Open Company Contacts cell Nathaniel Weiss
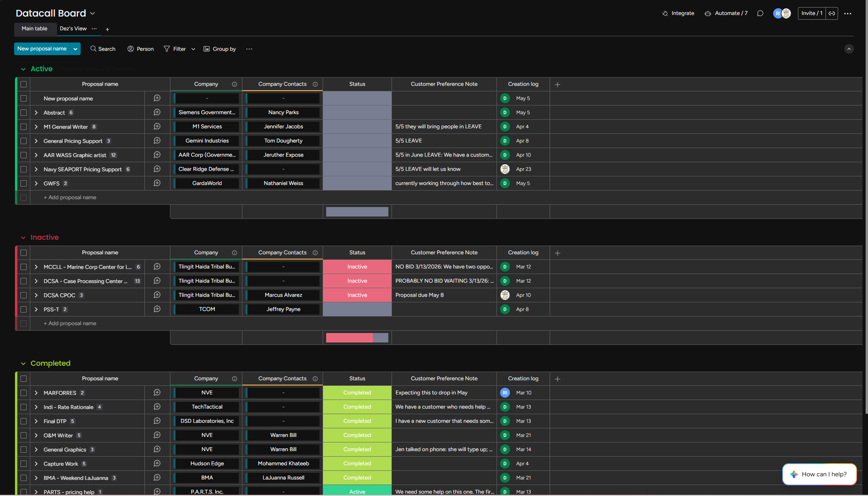 [283, 183]
